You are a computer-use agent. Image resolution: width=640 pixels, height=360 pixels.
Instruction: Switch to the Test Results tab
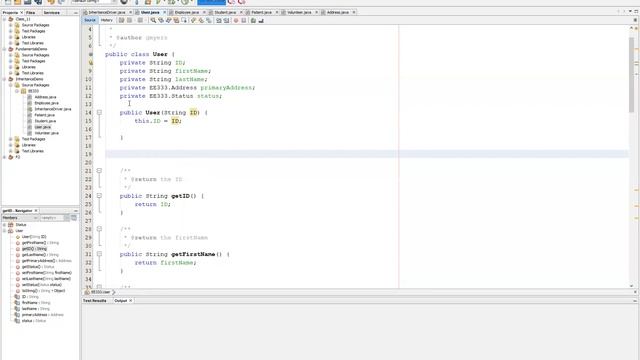coord(95,300)
